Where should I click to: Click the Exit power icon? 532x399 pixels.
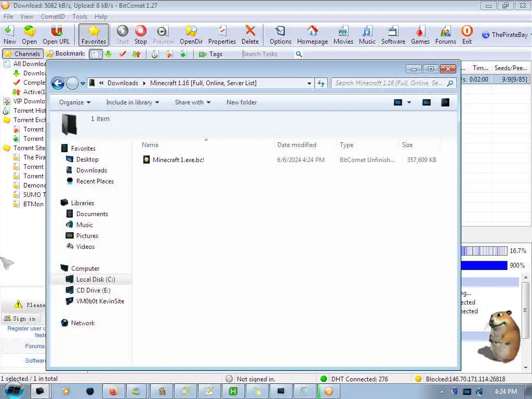tap(467, 35)
